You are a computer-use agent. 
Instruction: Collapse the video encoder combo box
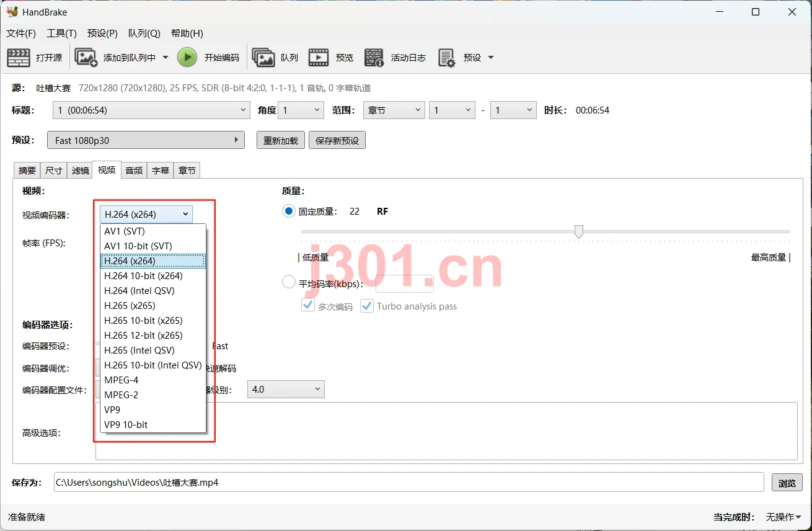click(146, 215)
